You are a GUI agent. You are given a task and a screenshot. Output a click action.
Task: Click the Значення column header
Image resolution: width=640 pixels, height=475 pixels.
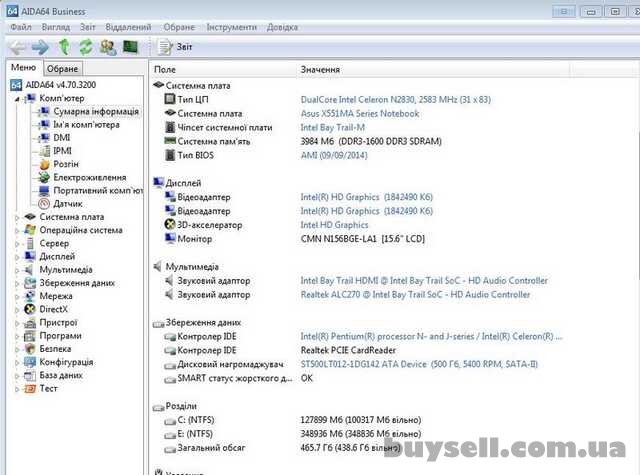[x=320, y=70]
